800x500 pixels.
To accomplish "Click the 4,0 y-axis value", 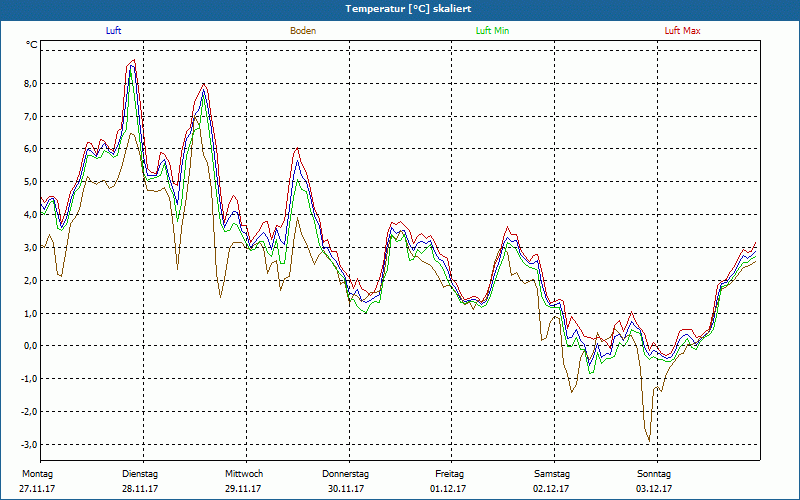I will [30, 215].
